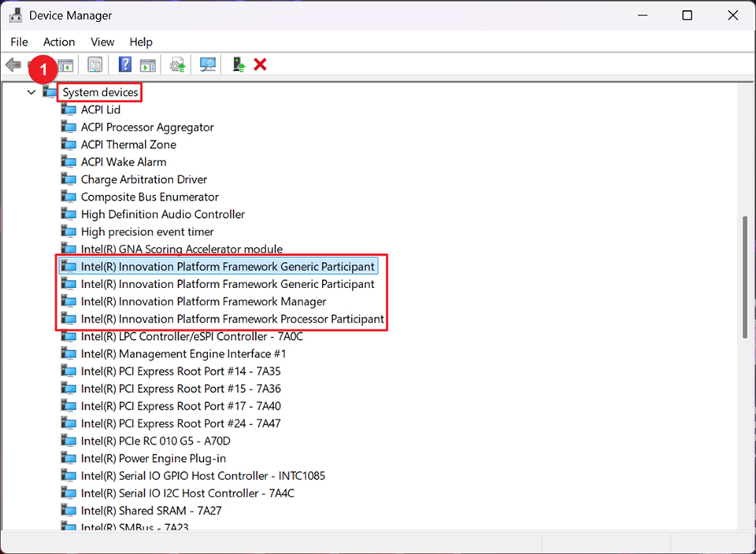Select PCI Express Root Port #24 - 7A47
Screen dimensions: 756x554
[181, 423]
